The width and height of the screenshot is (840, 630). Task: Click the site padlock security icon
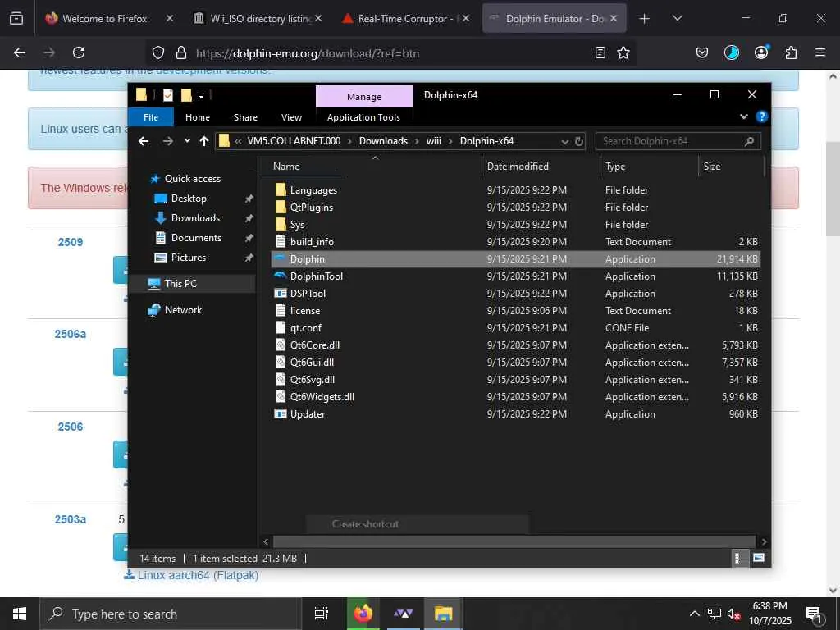tap(181, 53)
